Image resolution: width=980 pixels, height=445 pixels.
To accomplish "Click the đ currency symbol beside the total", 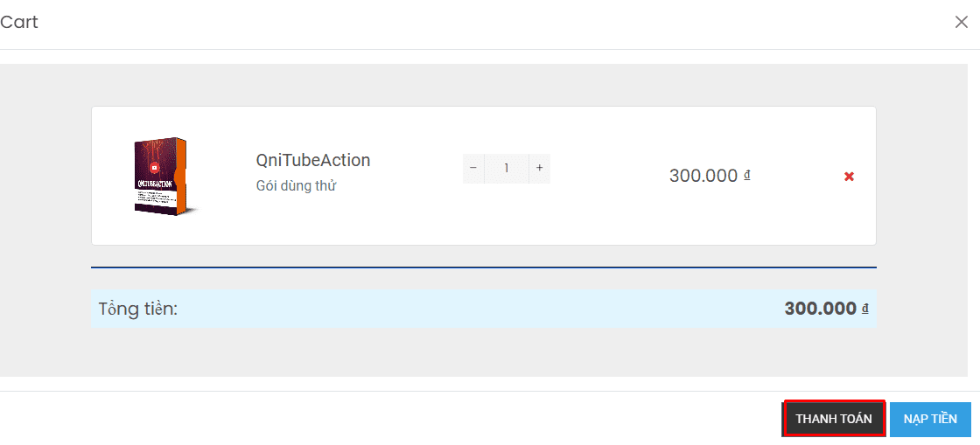I will [x=865, y=309].
